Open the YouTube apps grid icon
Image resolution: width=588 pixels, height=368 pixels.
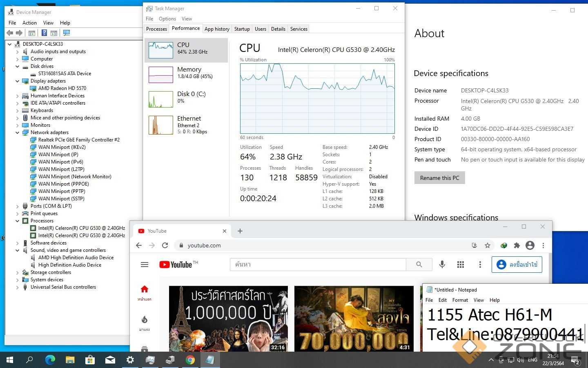coord(461,265)
